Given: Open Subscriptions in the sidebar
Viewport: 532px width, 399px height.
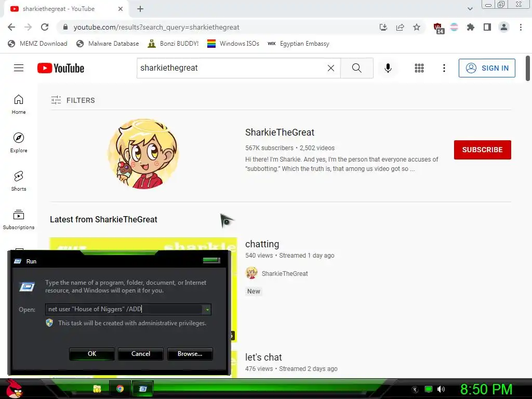Looking at the screenshot, I should [19, 220].
